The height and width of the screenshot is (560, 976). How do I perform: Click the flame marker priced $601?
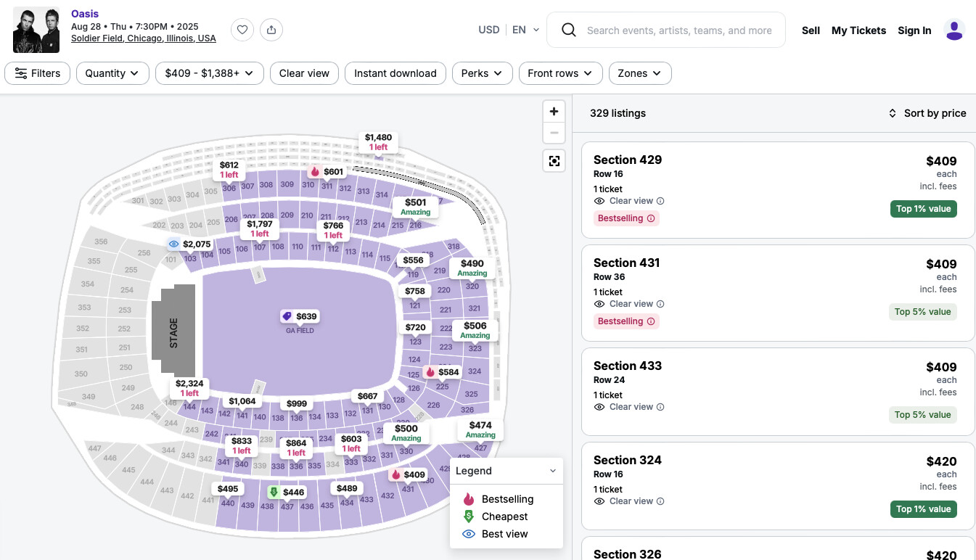[327, 172]
